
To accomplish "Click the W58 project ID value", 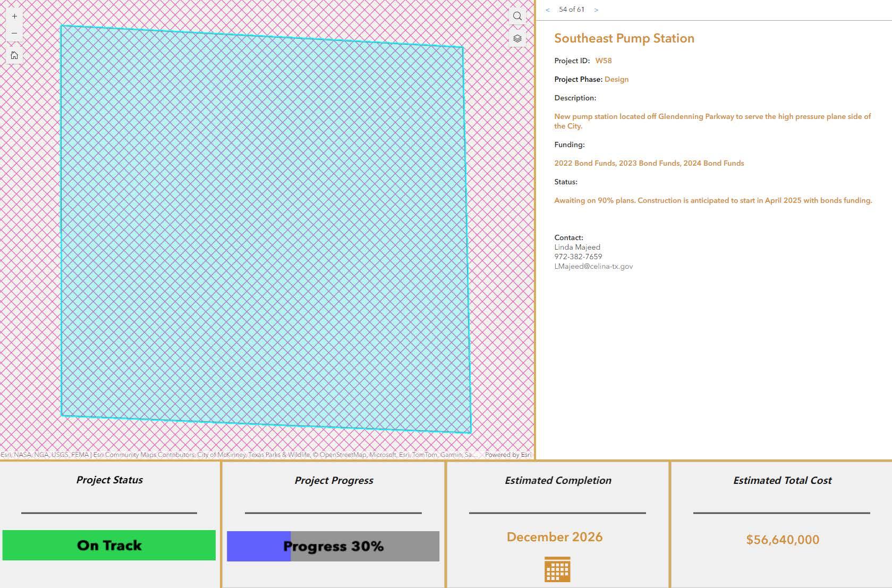I will click(604, 61).
